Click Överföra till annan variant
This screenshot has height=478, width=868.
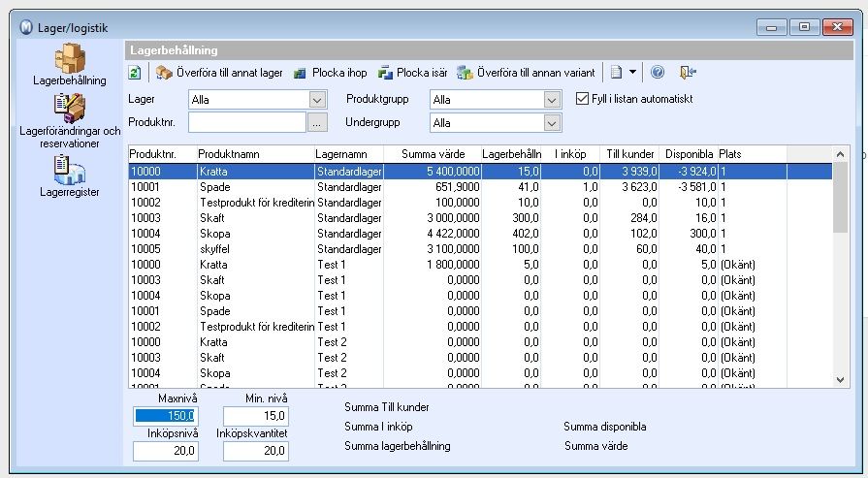coord(526,73)
